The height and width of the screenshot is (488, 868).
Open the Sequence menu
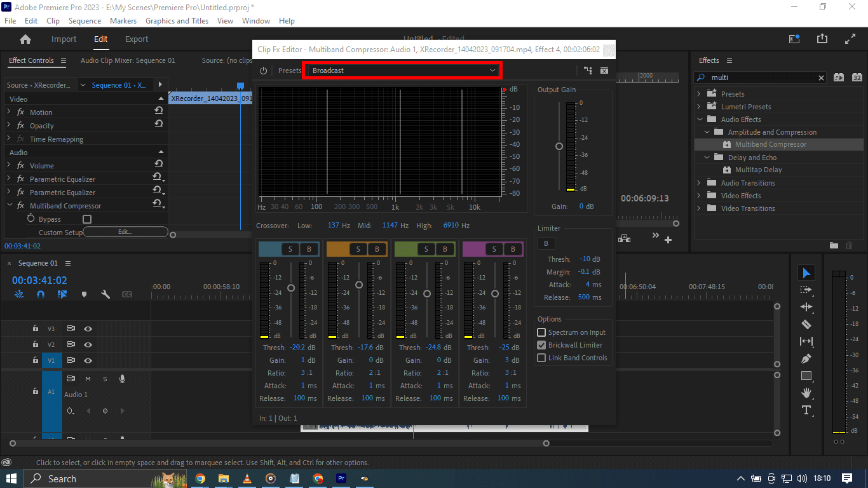tap(85, 21)
